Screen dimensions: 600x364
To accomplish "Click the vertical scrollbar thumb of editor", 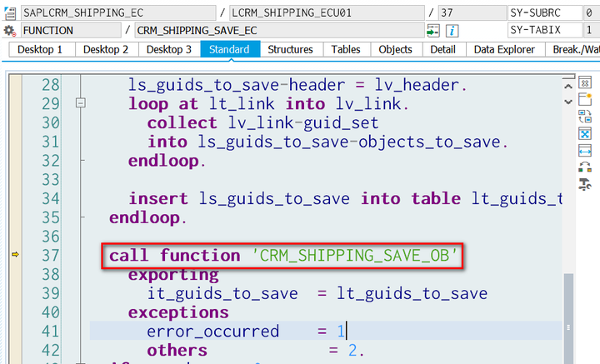I will [568, 319].
